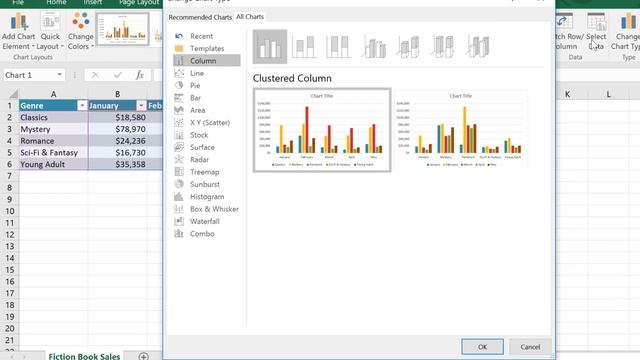The height and width of the screenshot is (360, 640).
Task: Select the worksheet Select All corner triangle
Action: [x=13, y=94]
